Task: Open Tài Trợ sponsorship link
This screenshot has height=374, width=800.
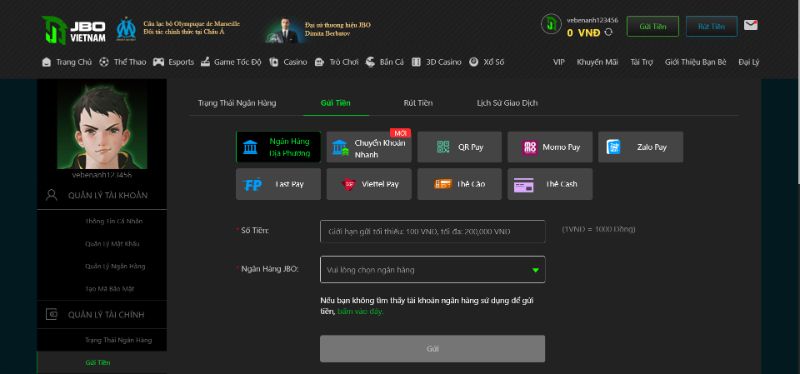Action: pos(641,62)
